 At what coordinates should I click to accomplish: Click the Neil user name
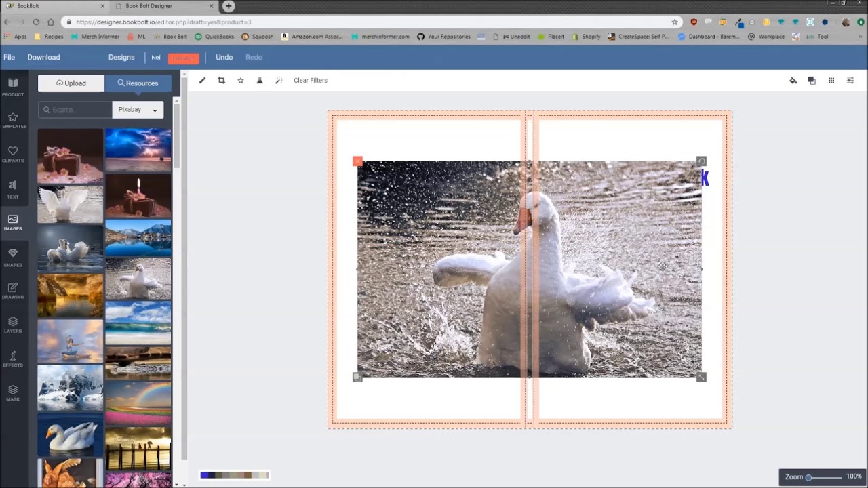[156, 58]
